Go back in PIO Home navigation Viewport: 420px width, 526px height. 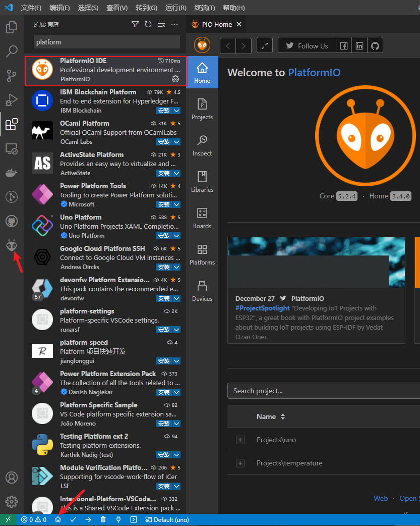[228, 45]
